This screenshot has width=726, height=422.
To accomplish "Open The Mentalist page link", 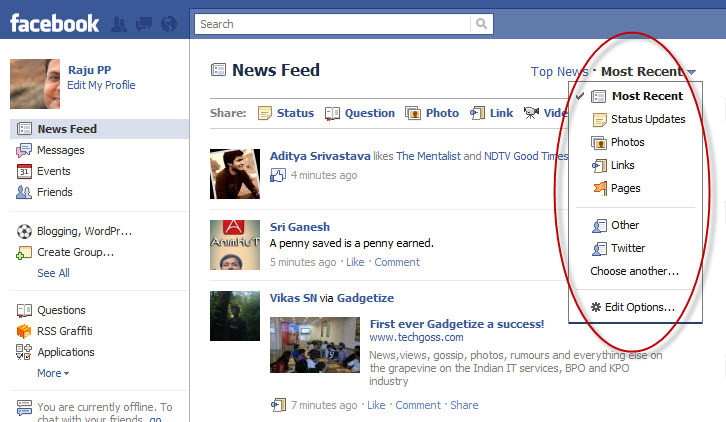I will point(428,156).
